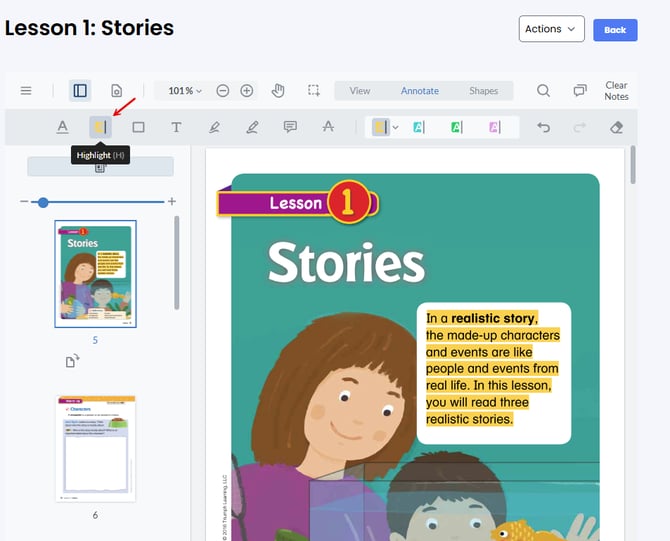Open the Actions dropdown

click(551, 29)
